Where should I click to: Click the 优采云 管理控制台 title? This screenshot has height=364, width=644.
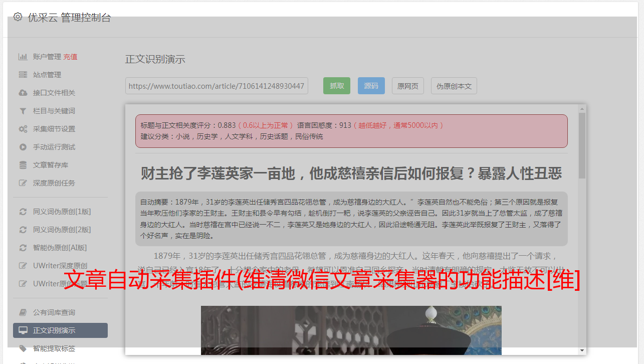(x=69, y=18)
